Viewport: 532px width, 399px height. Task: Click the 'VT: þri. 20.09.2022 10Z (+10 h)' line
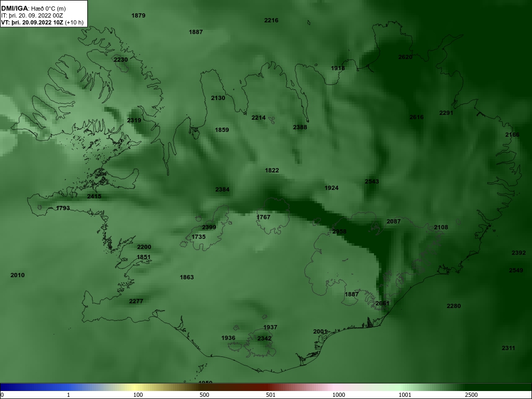[42, 23]
